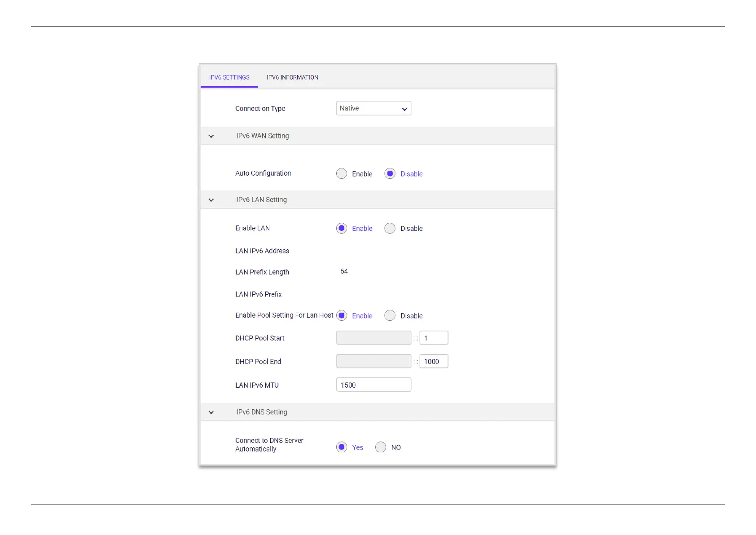This screenshot has height=535, width=756.
Task: Select Enable radio for Enable LAN
Action: [342, 228]
